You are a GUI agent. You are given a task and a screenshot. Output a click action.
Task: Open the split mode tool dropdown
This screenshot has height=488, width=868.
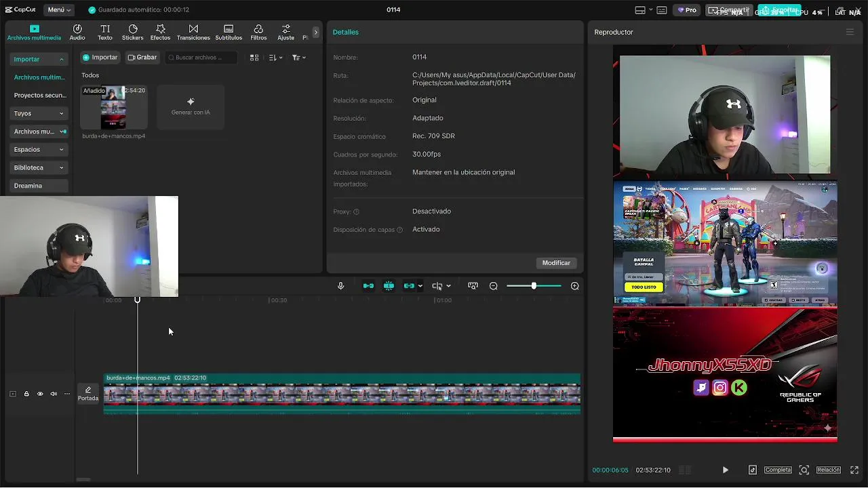[441, 286]
